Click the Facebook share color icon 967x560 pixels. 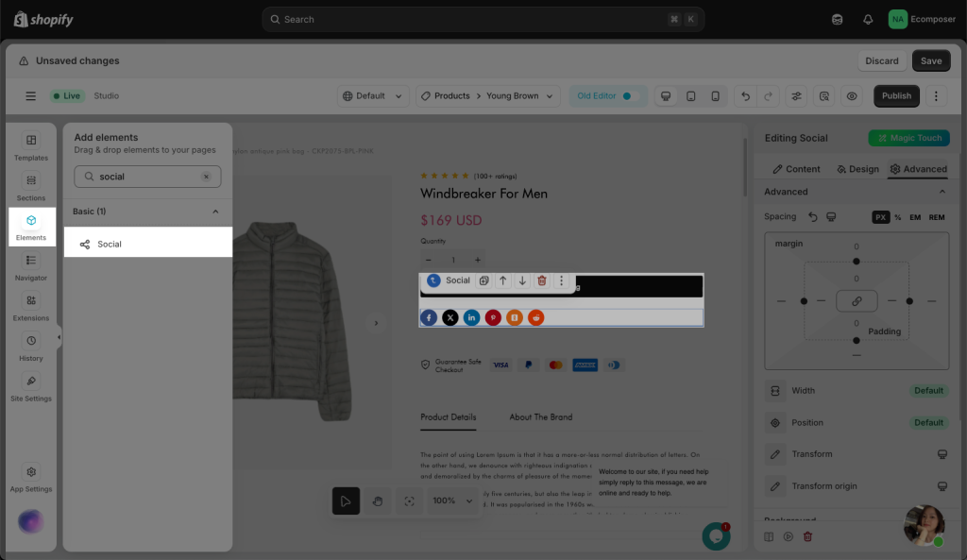(x=429, y=318)
